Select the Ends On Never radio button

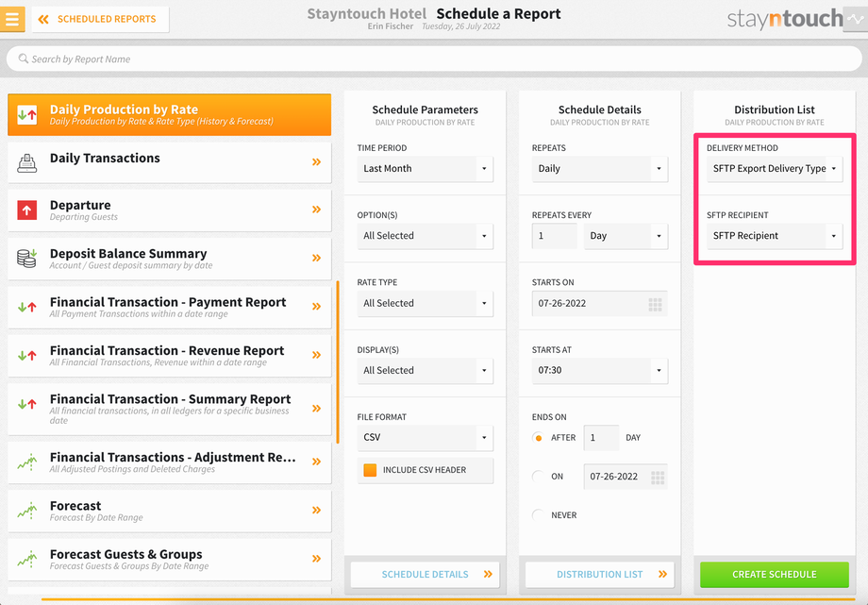(x=538, y=514)
